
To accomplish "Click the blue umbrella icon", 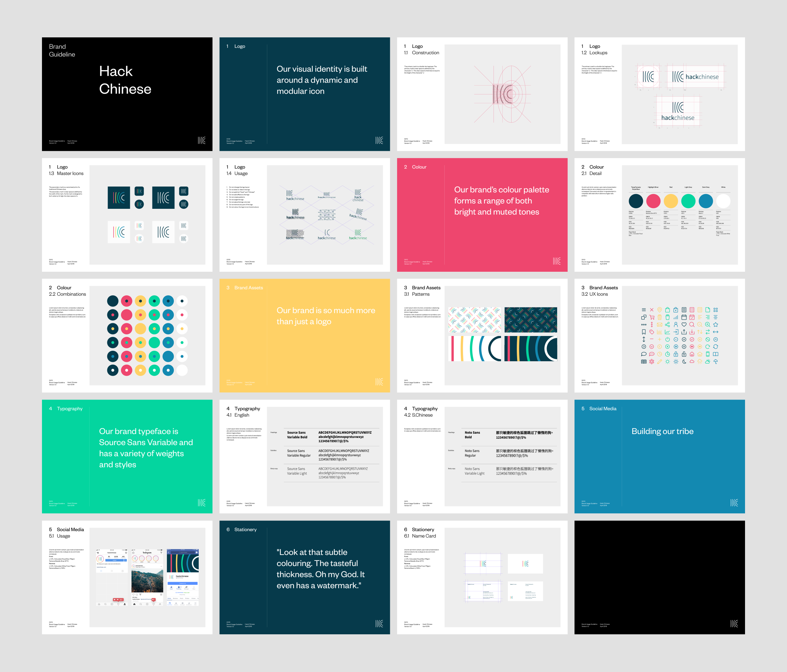I will (x=716, y=362).
